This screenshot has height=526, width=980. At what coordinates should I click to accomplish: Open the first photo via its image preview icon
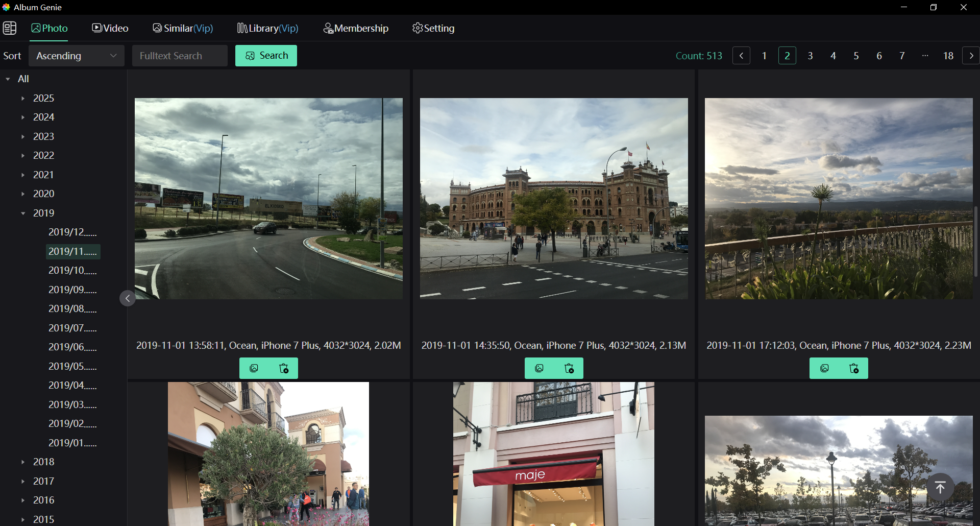click(x=255, y=368)
